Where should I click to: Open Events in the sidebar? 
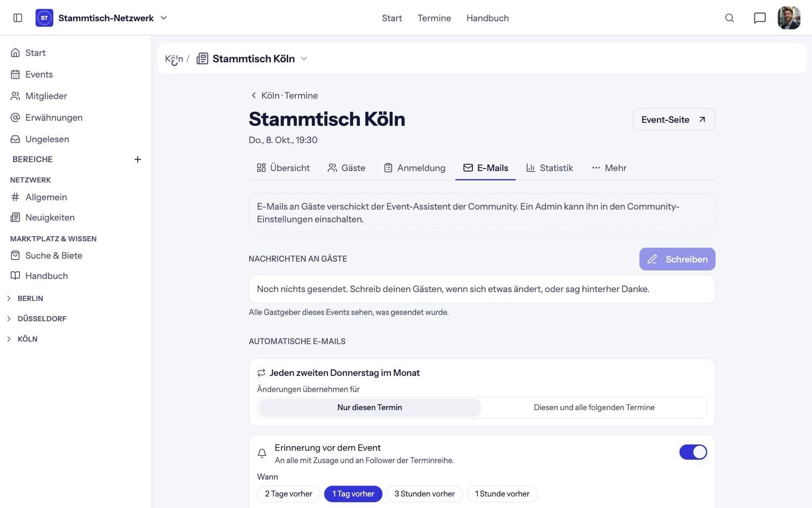click(76, 74)
